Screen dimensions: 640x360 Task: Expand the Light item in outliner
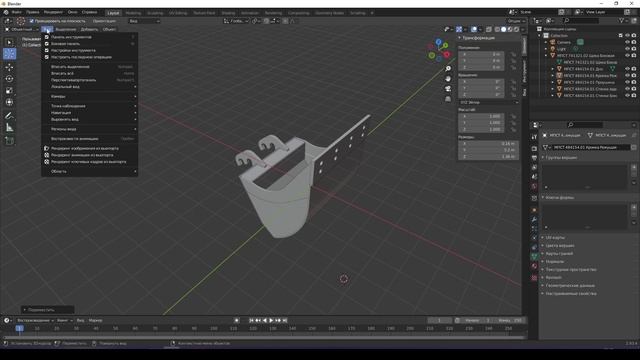(x=546, y=49)
